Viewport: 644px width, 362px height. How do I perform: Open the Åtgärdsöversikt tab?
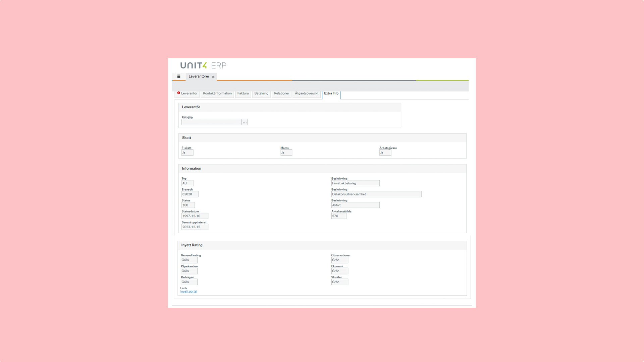click(307, 94)
